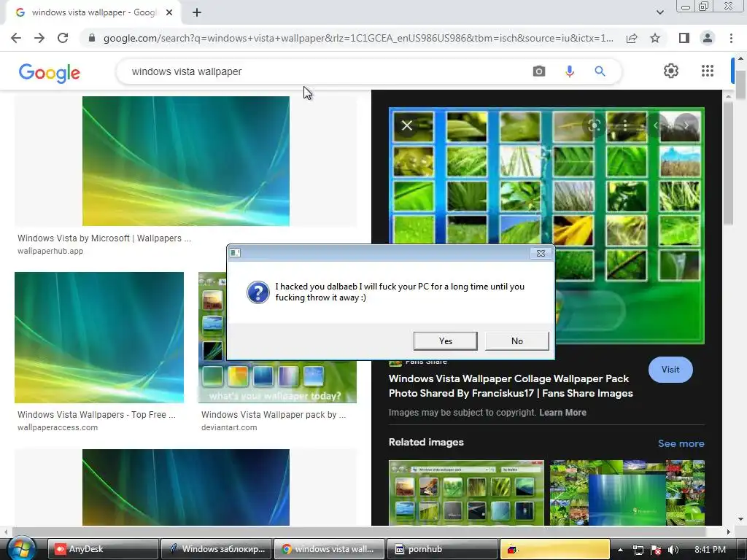Switch to Windows заблокир... taskbar item
The height and width of the screenshot is (560, 747).
click(x=216, y=549)
